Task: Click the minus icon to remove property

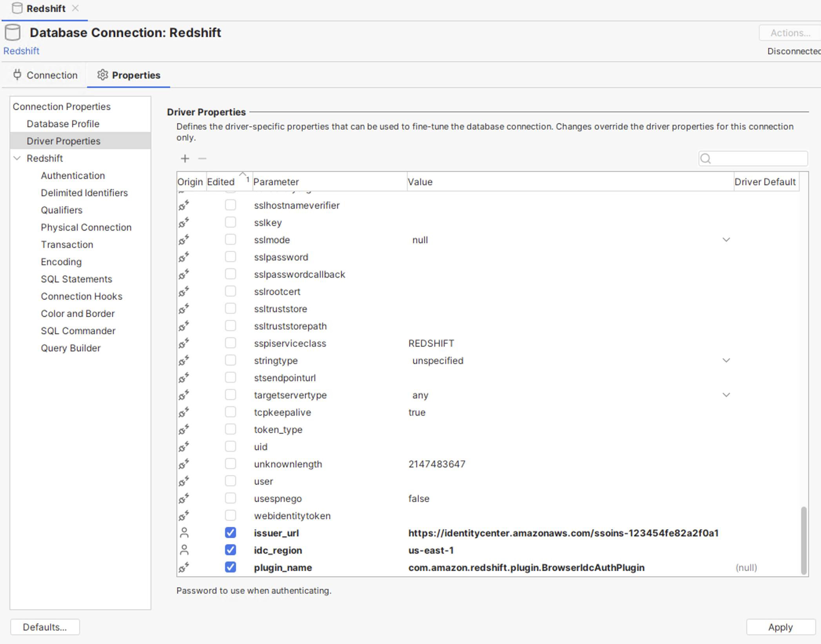Action: pos(202,158)
